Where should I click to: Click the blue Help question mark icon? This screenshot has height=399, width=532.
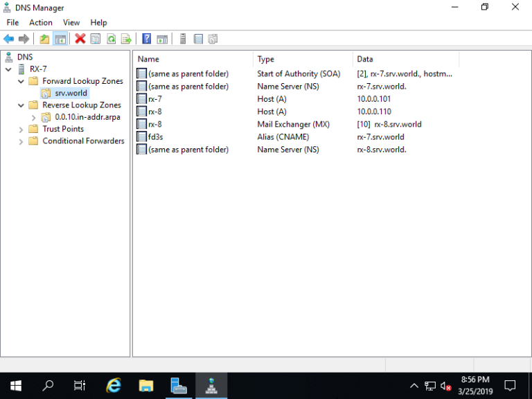click(x=147, y=39)
